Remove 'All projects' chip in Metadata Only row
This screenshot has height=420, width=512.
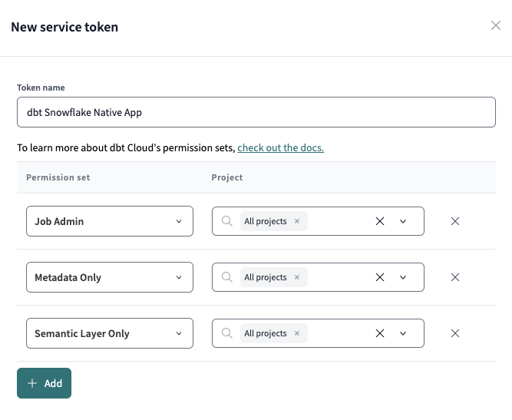tap(297, 277)
